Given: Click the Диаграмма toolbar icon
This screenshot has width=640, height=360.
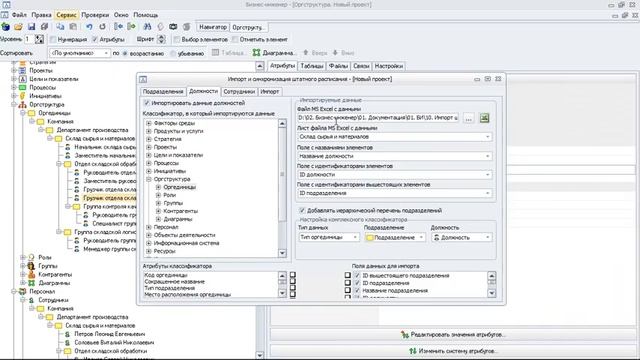Looking at the screenshot, I should tap(256, 53).
